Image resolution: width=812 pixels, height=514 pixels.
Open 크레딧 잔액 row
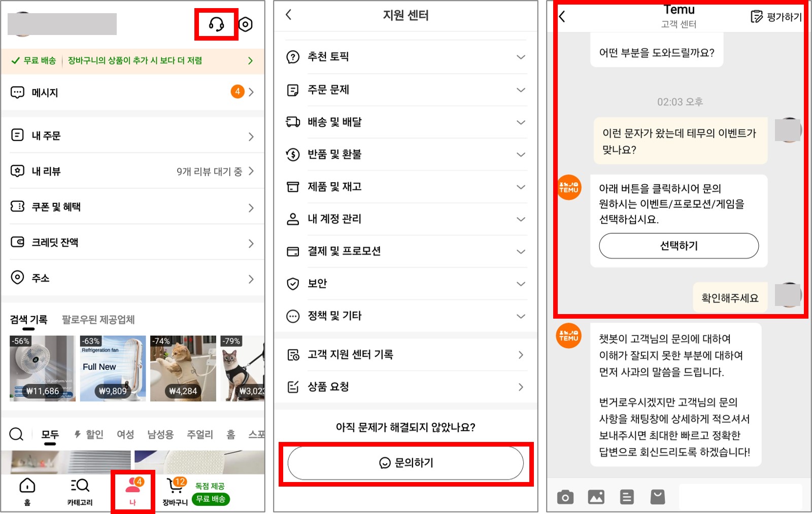click(133, 242)
